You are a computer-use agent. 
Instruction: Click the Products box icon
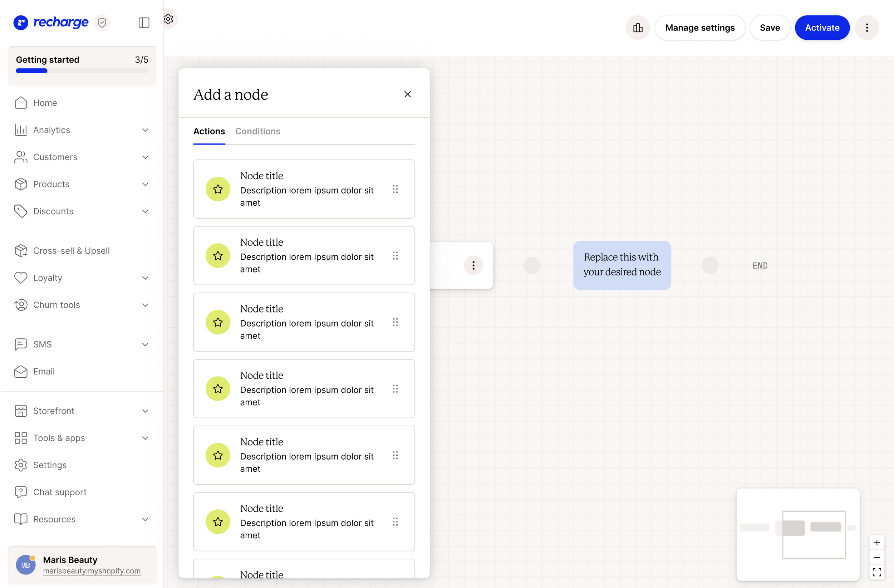(x=21, y=184)
